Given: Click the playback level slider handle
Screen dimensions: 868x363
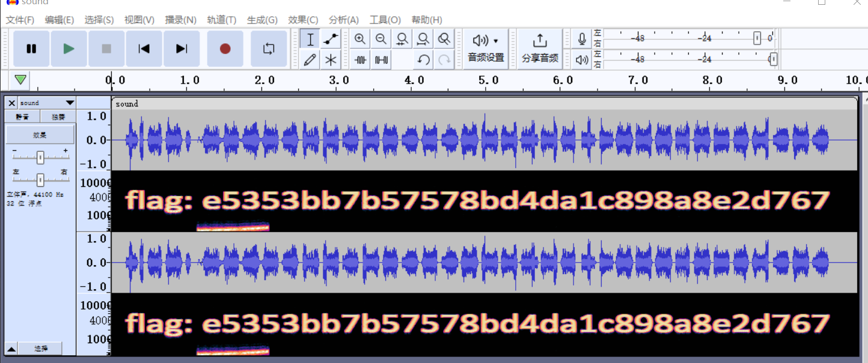Looking at the screenshot, I should click(x=773, y=59).
